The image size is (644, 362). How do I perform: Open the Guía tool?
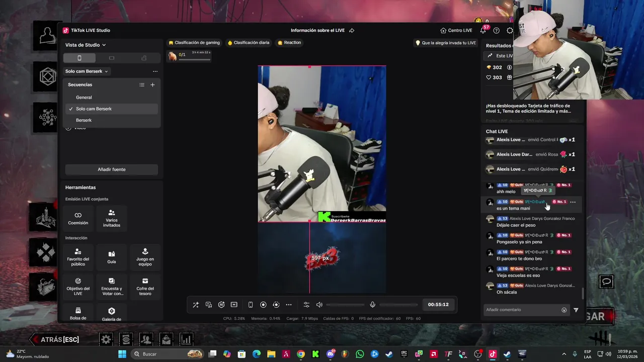pyautogui.click(x=112, y=257)
